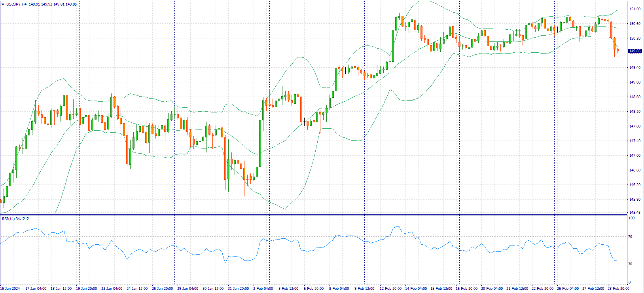Click the last point of the blue RSI line
The width and height of the screenshot is (644, 293).
(617, 261)
